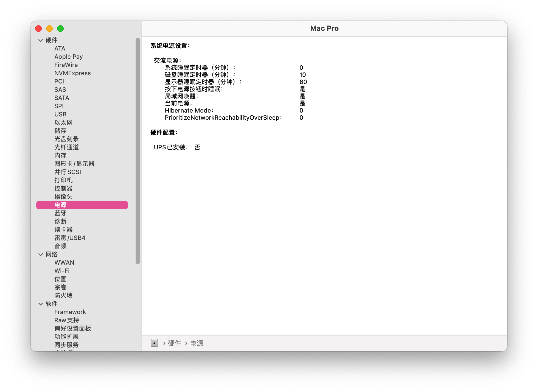This screenshot has width=538, height=392.
Task: Collapse the 网络 section chevron
Action: pyautogui.click(x=41, y=254)
